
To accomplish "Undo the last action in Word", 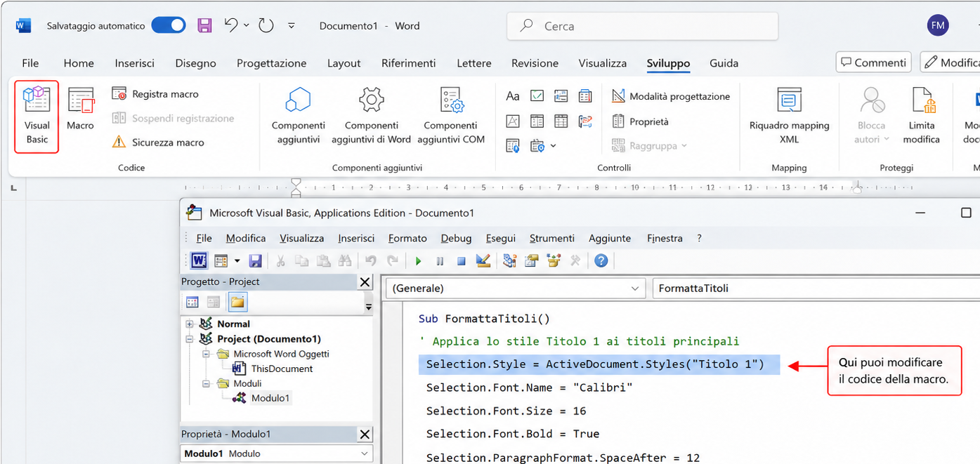I will [231, 25].
